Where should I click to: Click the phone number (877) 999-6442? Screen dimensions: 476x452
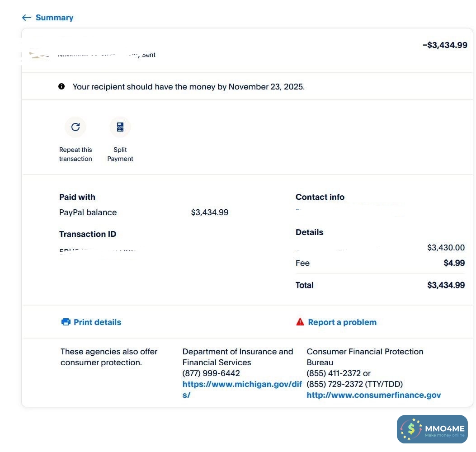(211, 373)
